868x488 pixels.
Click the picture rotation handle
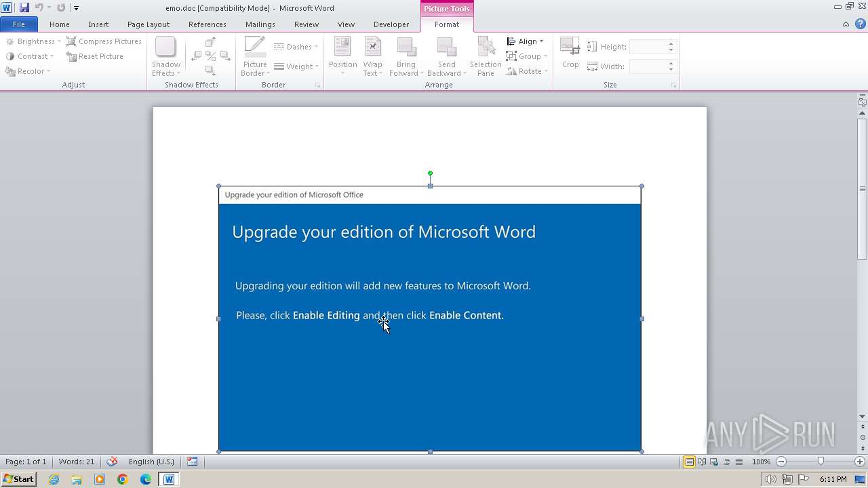(430, 174)
